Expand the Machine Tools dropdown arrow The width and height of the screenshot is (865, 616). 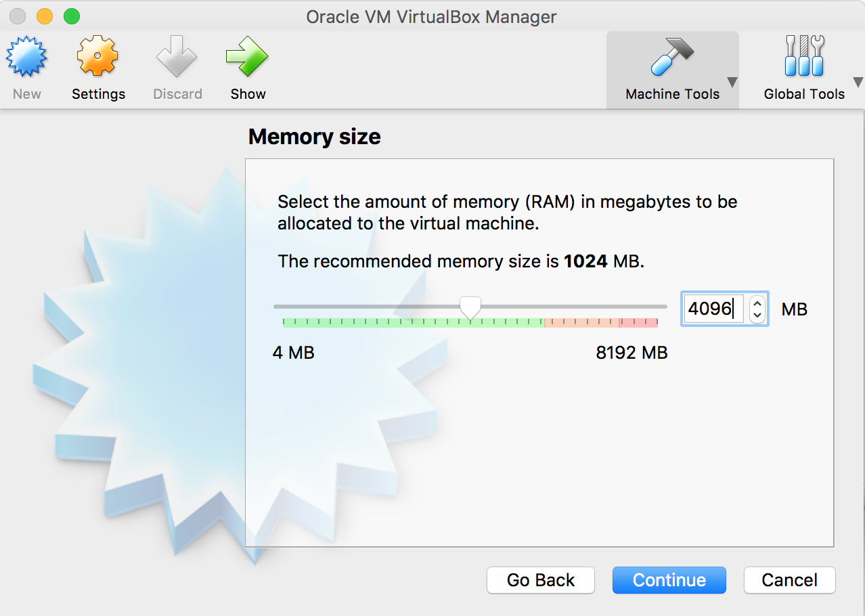[x=732, y=83]
